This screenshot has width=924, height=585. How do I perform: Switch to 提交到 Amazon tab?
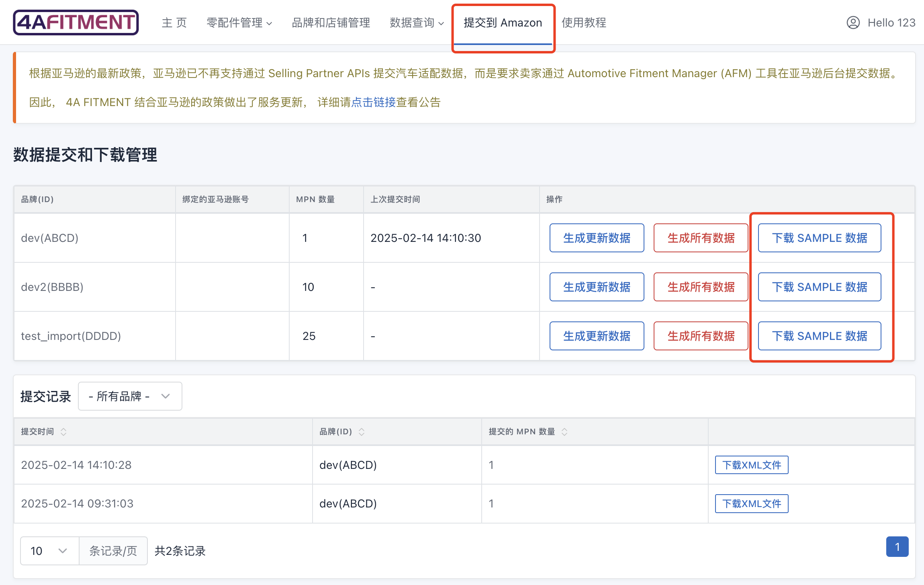(x=503, y=23)
